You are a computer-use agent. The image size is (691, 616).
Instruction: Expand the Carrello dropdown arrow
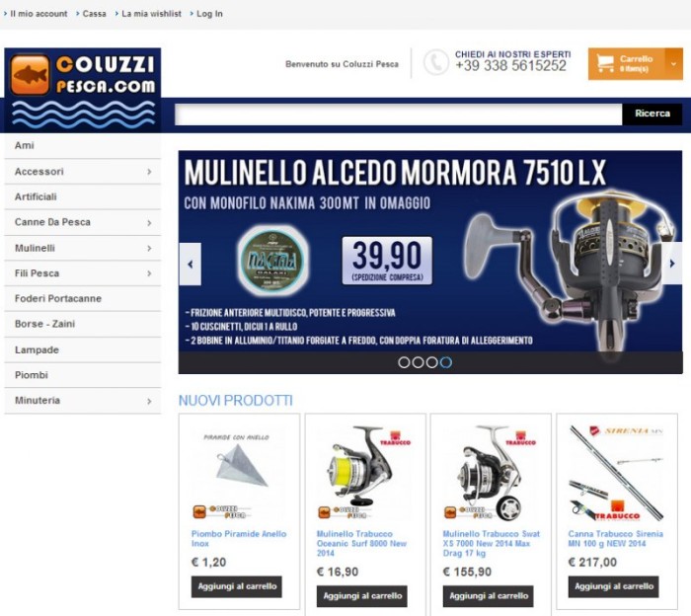tap(674, 64)
